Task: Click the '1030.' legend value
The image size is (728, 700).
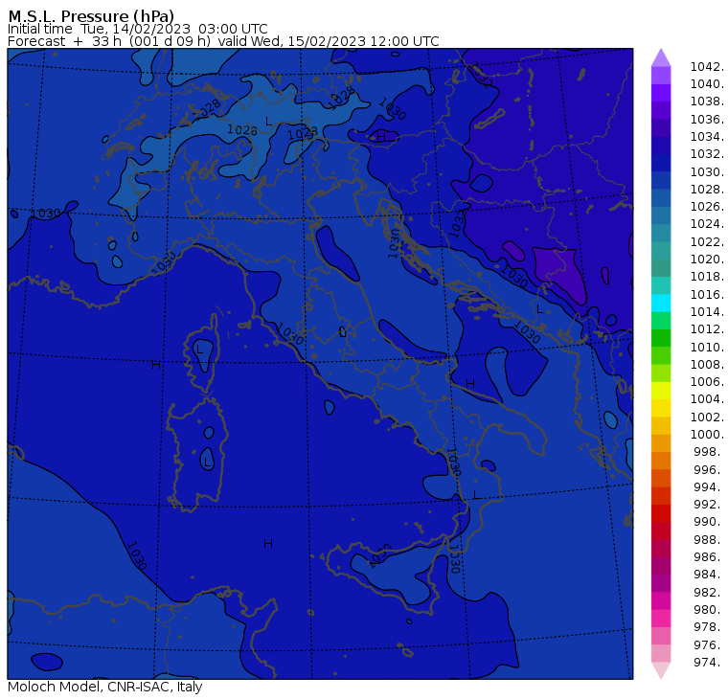Action: pyautogui.click(x=707, y=172)
